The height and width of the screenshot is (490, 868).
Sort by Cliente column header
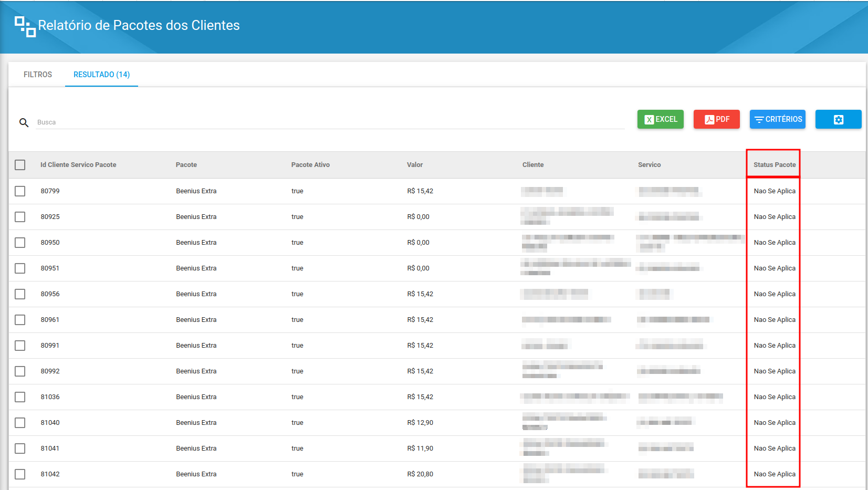pos(533,165)
